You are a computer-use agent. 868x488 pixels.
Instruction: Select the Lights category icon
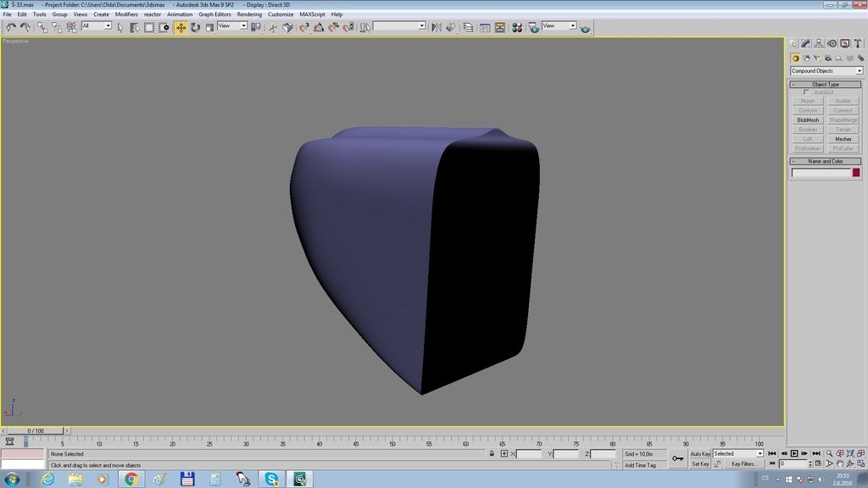pyautogui.click(x=817, y=58)
